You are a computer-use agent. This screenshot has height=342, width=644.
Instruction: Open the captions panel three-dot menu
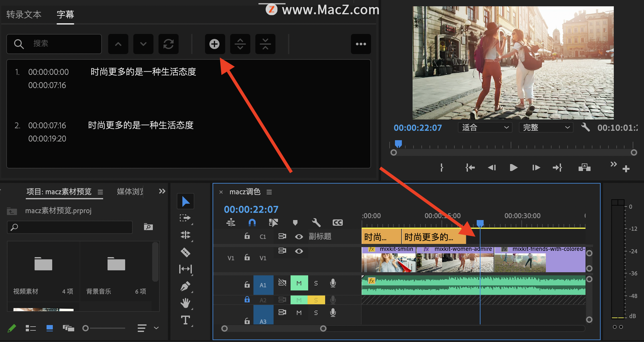(x=361, y=44)
